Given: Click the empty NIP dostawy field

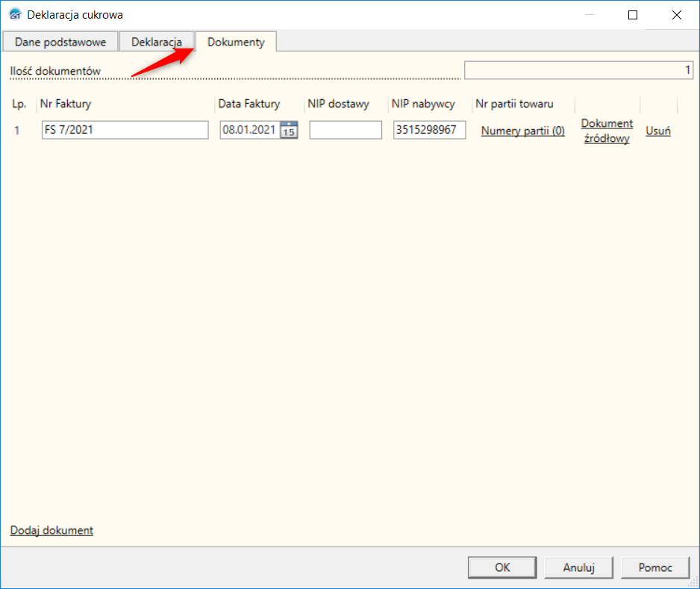Looking at the screenshot, I should pyautogui.click(x=346, y=130).
